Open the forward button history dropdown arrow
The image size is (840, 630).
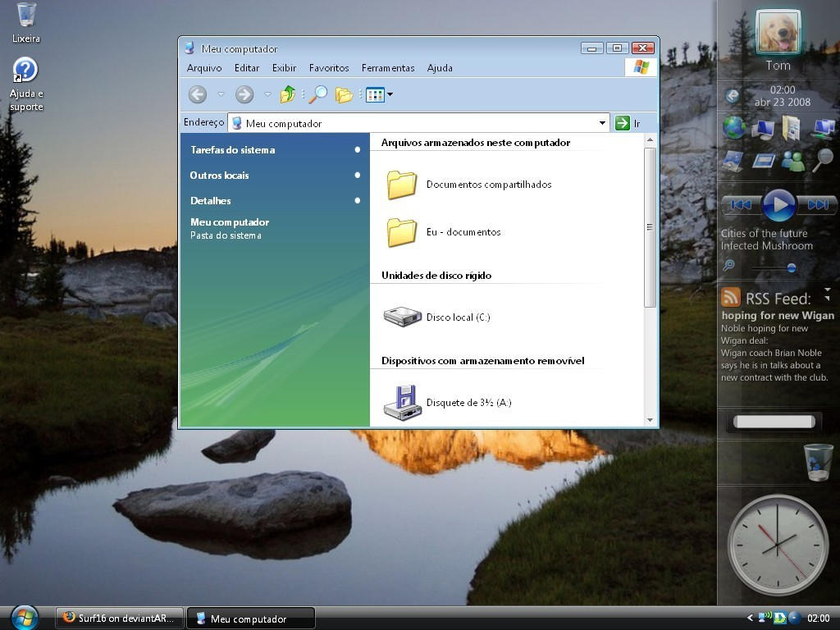coord(267,95)
